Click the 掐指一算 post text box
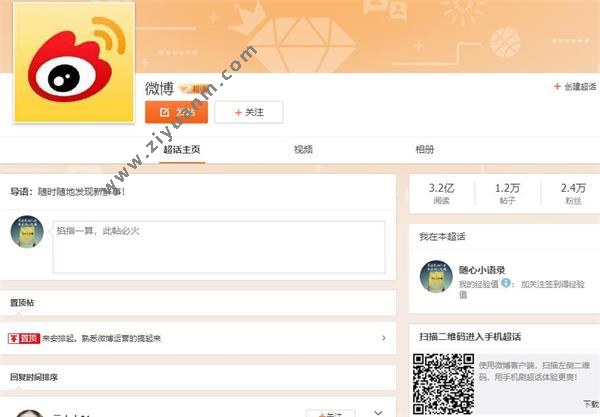Image resolution: width=600 pixels, height=417 pixels. coord(219,247)
